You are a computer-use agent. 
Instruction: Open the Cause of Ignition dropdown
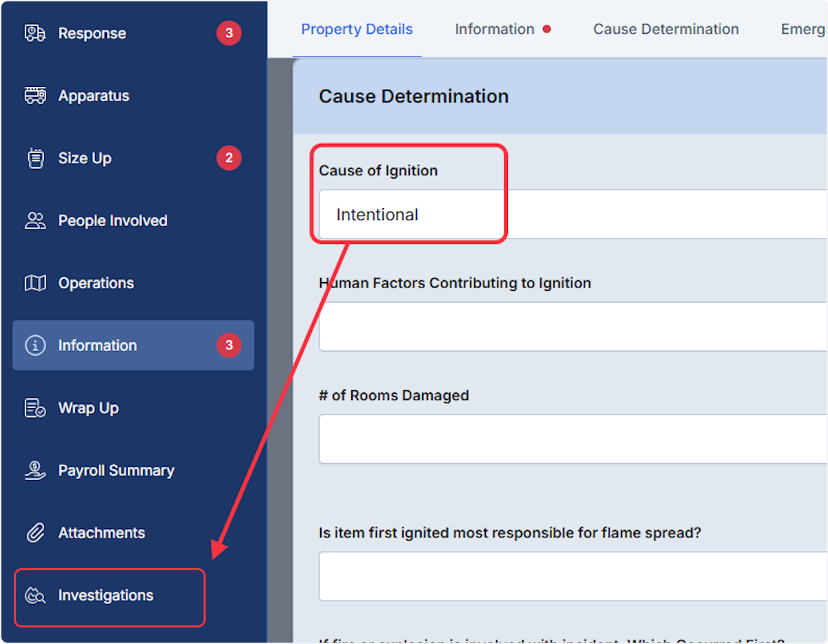pos(573,214)
